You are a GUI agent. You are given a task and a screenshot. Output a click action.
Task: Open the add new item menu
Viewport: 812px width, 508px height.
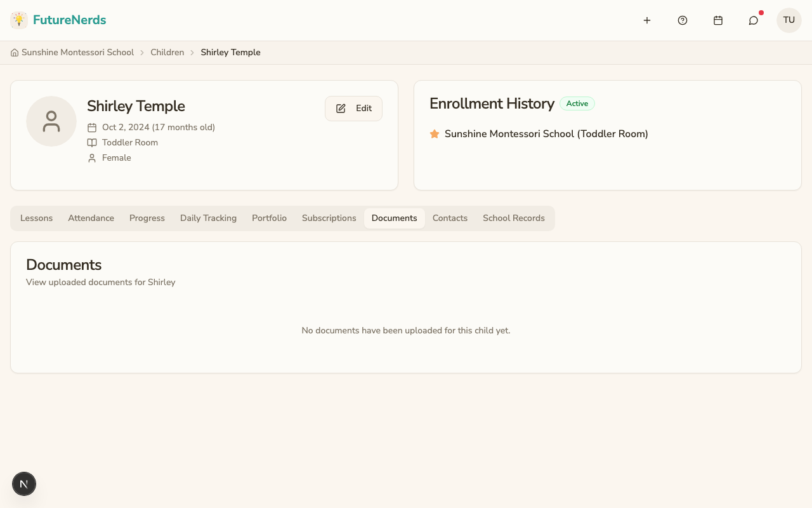[x=647, y=20]
